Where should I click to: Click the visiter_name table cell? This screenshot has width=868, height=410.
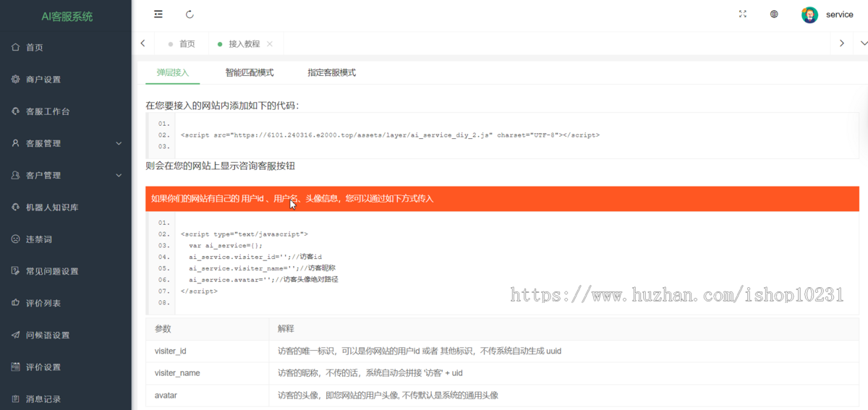click(x=207, y=373)
